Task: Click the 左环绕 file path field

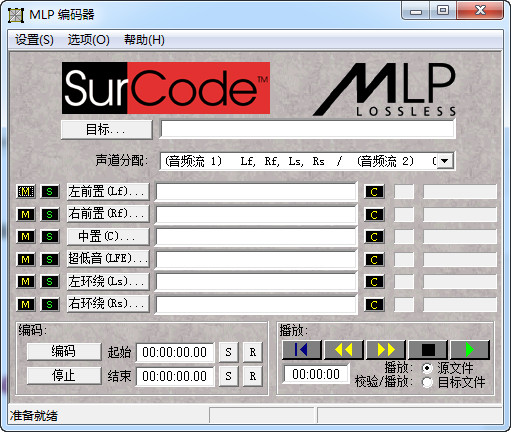Action: pyautogui.click(x=256, y=282)
